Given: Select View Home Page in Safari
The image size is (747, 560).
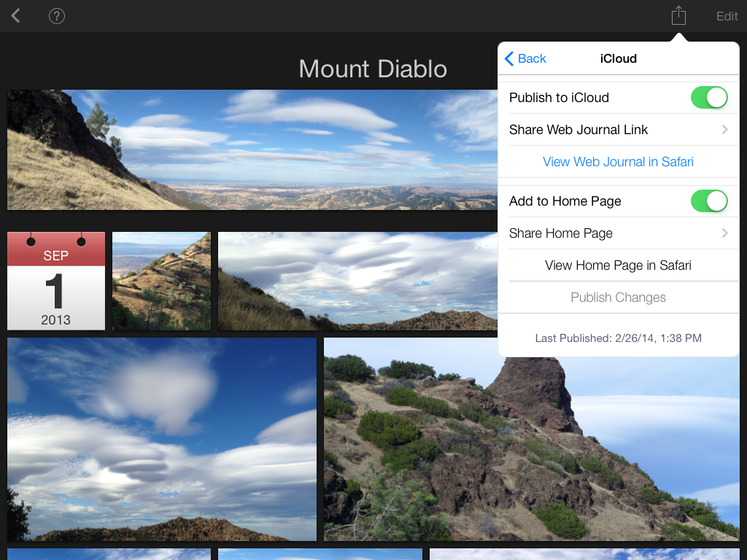Looking at the screenshot, I should click(x=619, y=265).
